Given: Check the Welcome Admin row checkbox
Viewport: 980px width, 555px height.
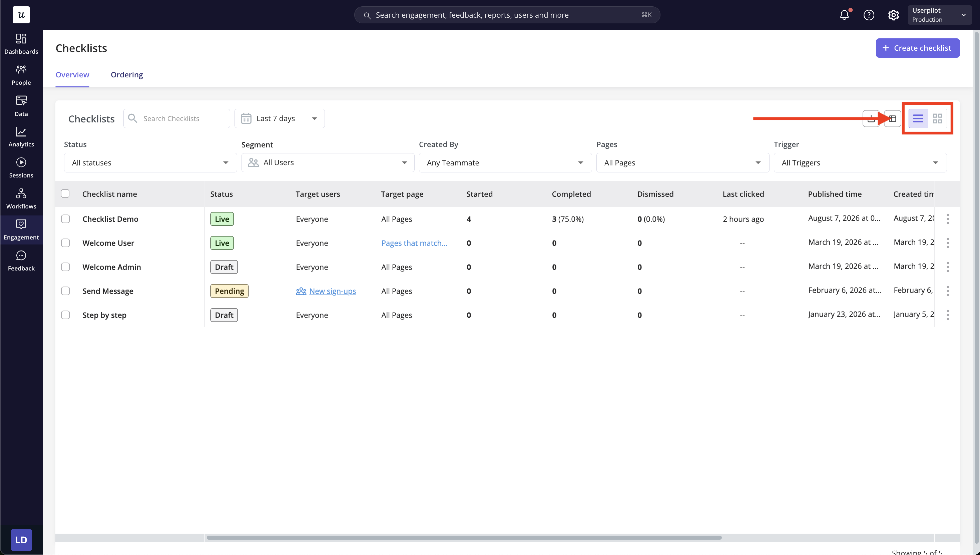Looking at the screenshot, I should tap(66, 267).
